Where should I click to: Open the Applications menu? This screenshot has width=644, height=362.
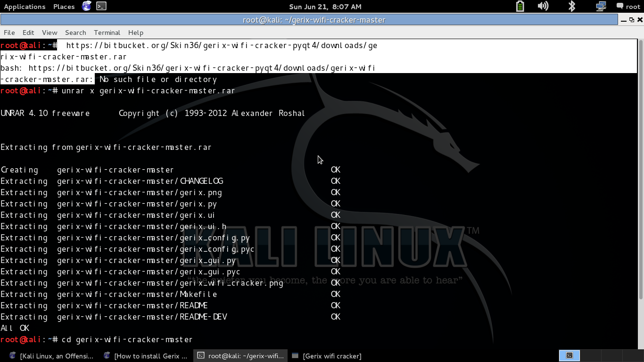pyautogui.click(x=25, y=7)
